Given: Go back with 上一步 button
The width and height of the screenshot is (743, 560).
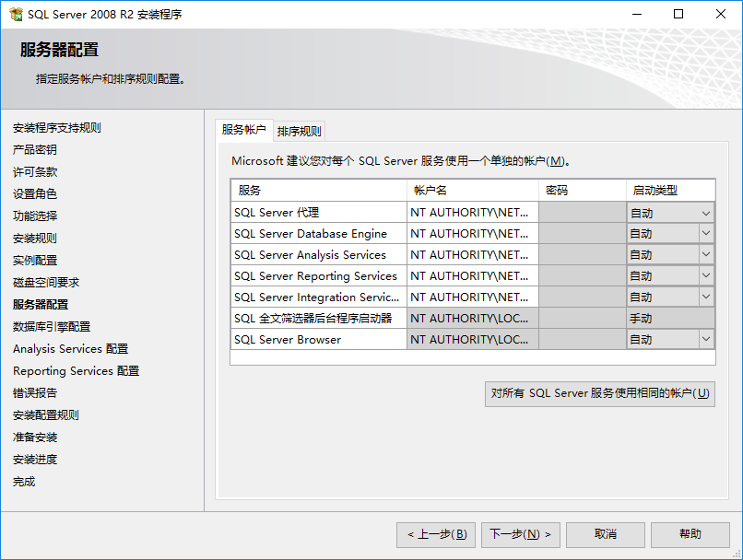Looking at the screenshot, I should [436, 535].
